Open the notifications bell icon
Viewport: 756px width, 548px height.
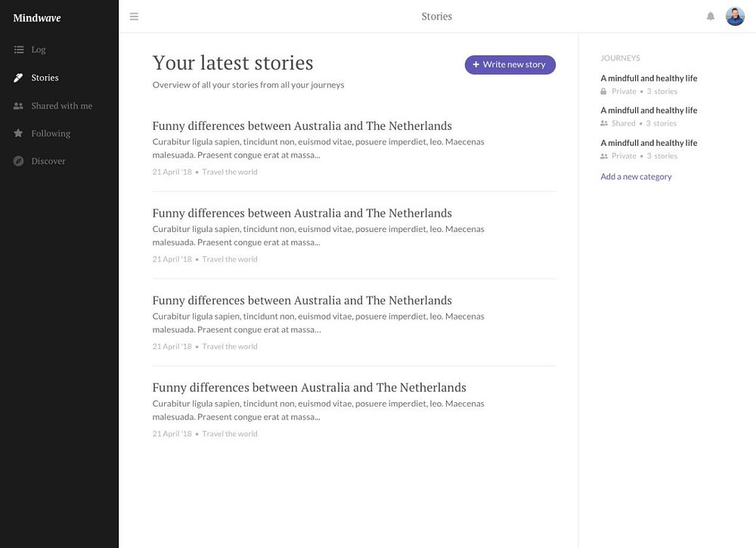pyautogui.click(x=710, y=17)
